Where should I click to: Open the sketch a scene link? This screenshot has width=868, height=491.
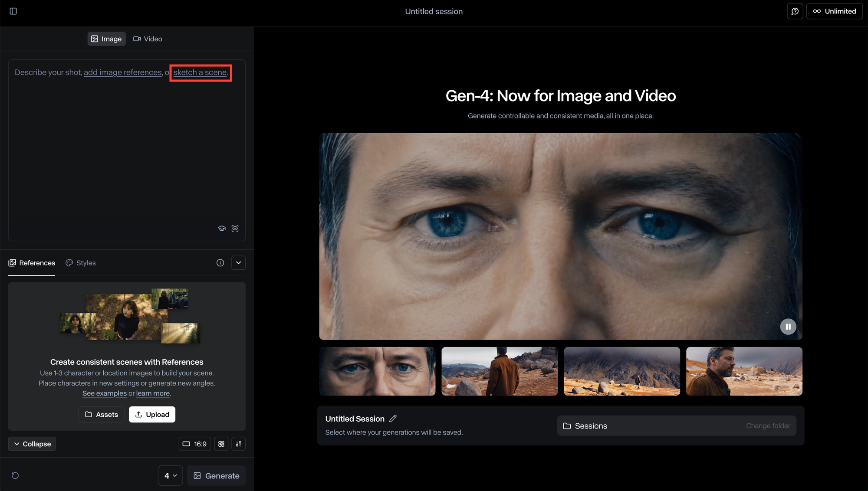click(200, 72)
